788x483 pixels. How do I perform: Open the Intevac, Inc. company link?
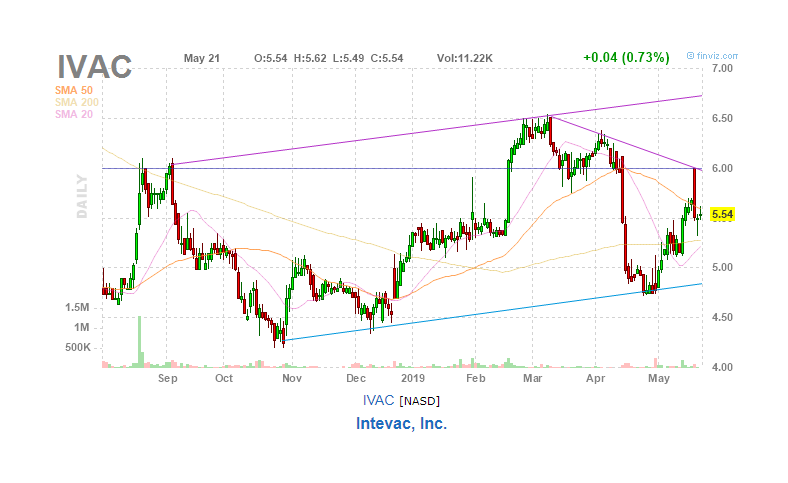tap(401, 423)
